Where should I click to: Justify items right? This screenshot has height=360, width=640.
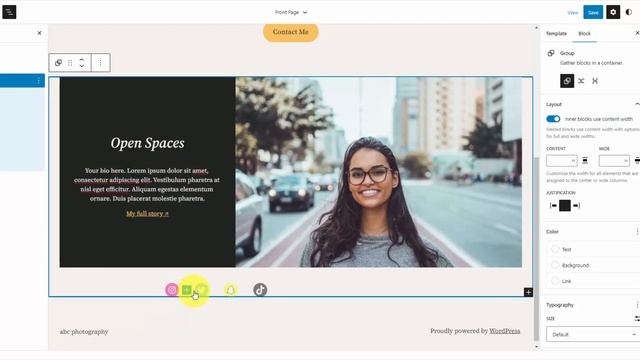[576, 206]
